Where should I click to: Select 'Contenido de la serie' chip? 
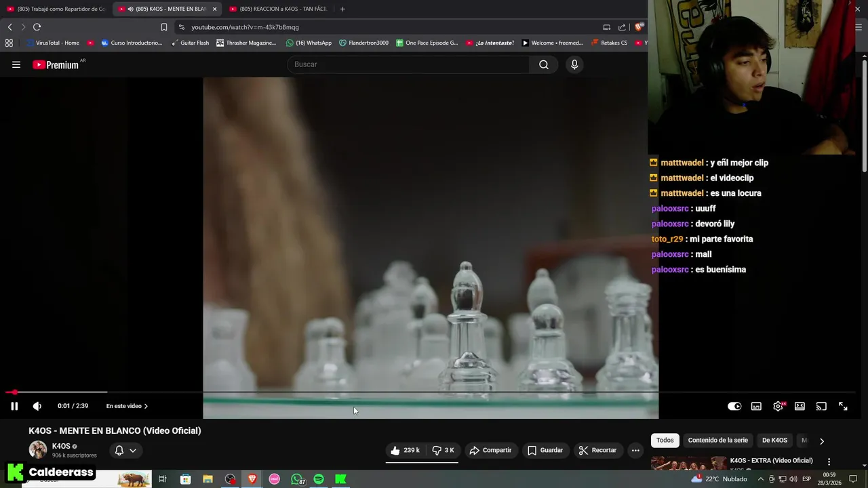[717, 441]
